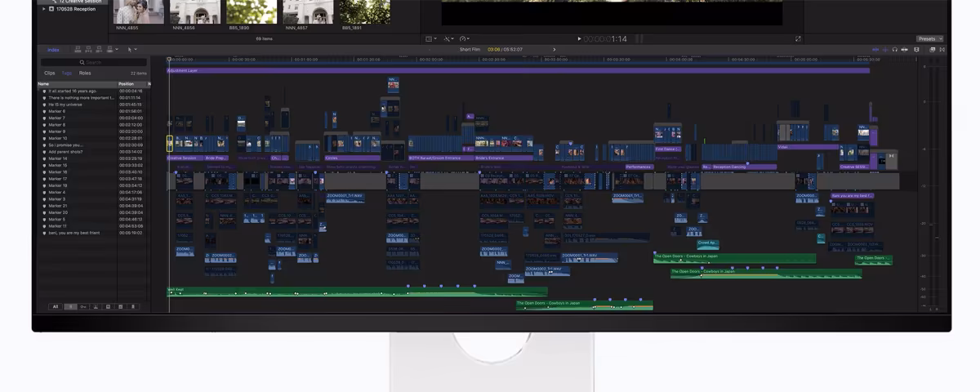Open the Presets dropdown
Screen dimensions: 980x392
929,38
